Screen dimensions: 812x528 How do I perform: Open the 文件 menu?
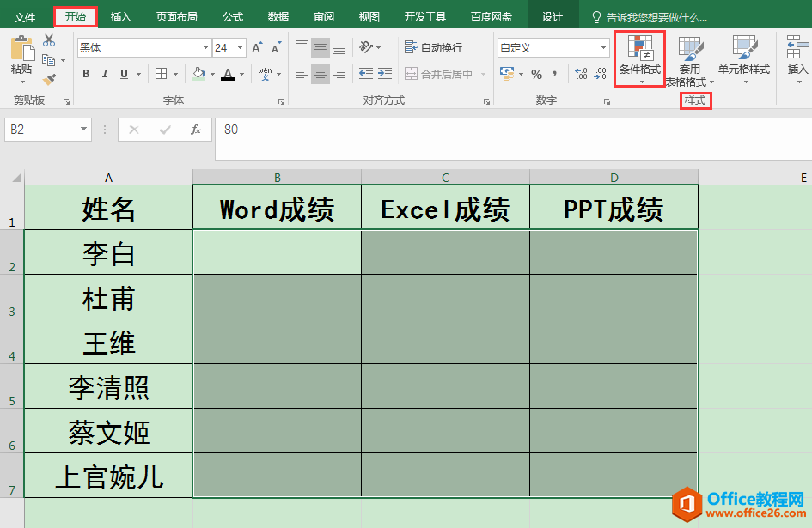point(25,17)
